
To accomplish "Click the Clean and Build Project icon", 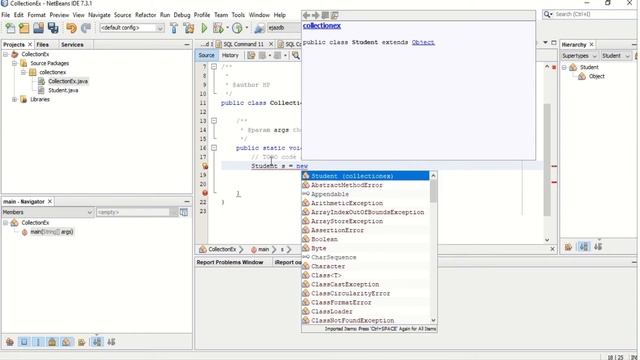I will [189, 28].
